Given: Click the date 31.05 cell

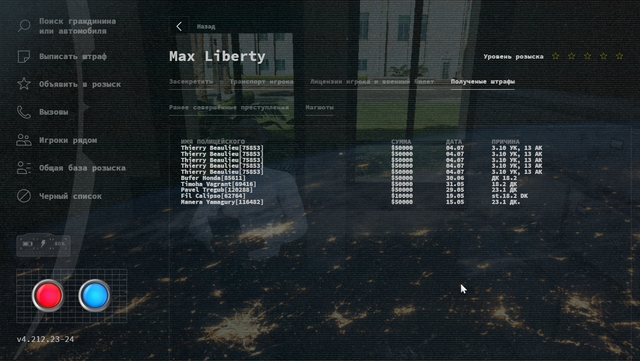Looking at the screenshot, I should (455, 184).
